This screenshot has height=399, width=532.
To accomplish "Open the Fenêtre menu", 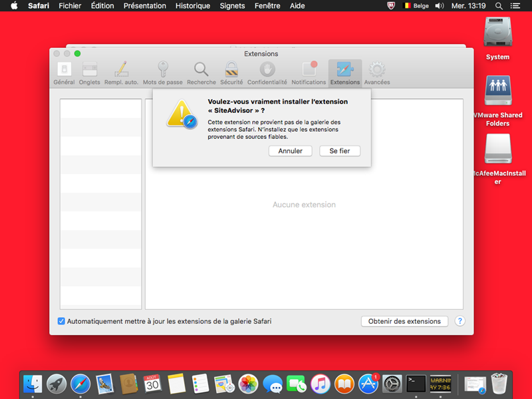I will (x=267, y=6).
